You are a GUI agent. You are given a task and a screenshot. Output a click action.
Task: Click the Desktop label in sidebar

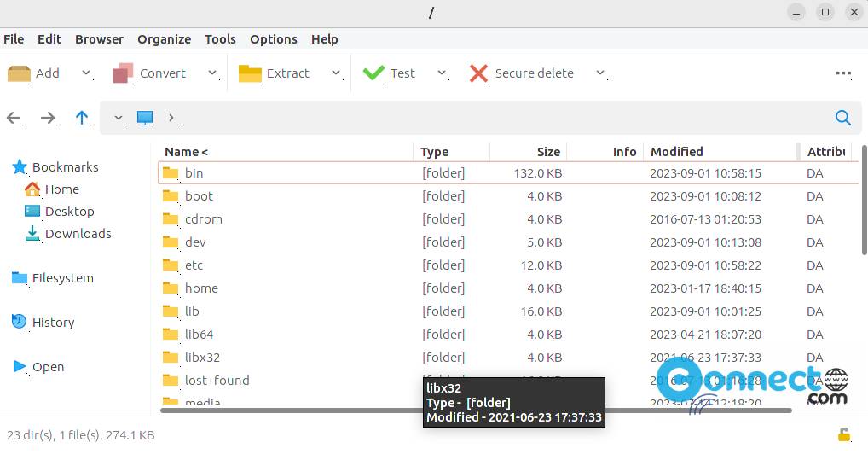point(70,211)
